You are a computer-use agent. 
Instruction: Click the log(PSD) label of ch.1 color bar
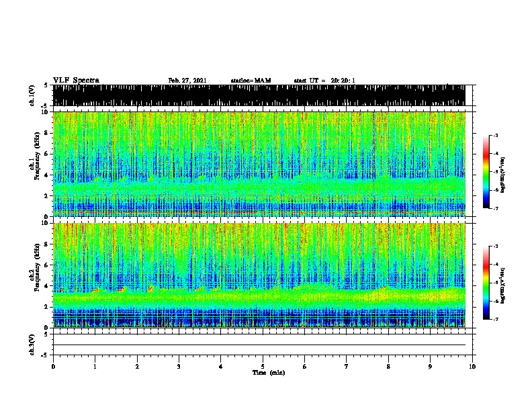[503, 175]
